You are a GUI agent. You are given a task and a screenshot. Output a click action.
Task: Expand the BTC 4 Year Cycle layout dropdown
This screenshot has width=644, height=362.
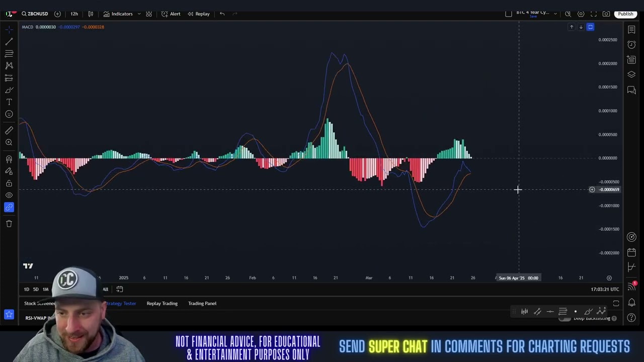point(555,14)
